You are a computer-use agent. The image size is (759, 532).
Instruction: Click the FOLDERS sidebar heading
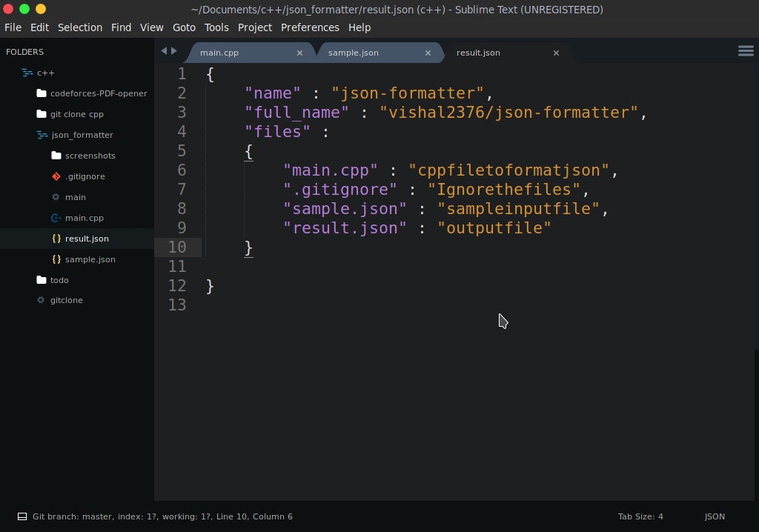[24, 52]
